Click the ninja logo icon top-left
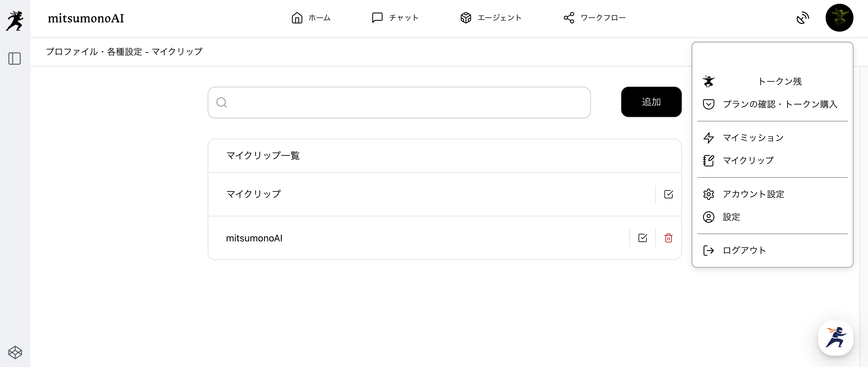 pos(15,20)
